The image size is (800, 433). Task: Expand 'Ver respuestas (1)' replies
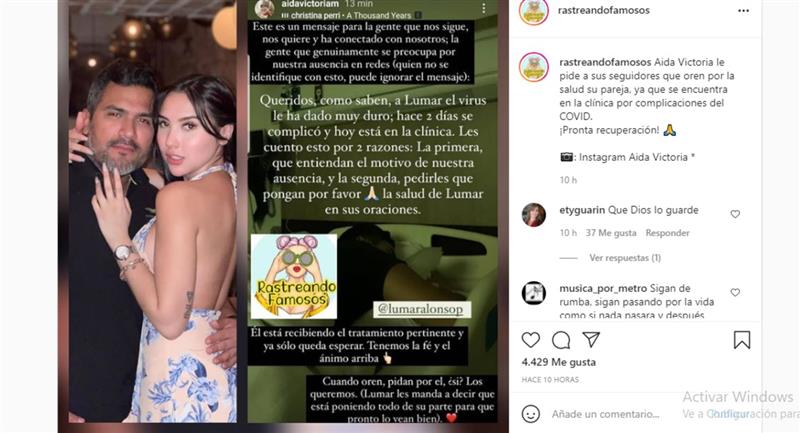tap(625, 258)
